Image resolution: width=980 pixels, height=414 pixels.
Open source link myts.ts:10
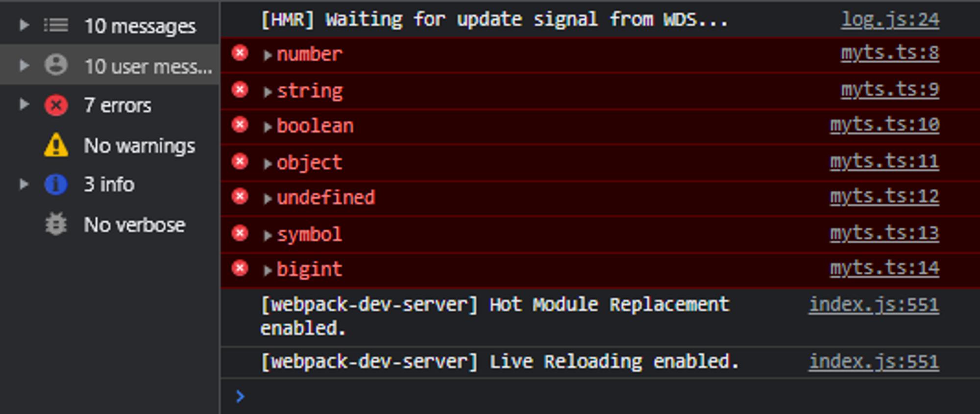click(884, 125)
